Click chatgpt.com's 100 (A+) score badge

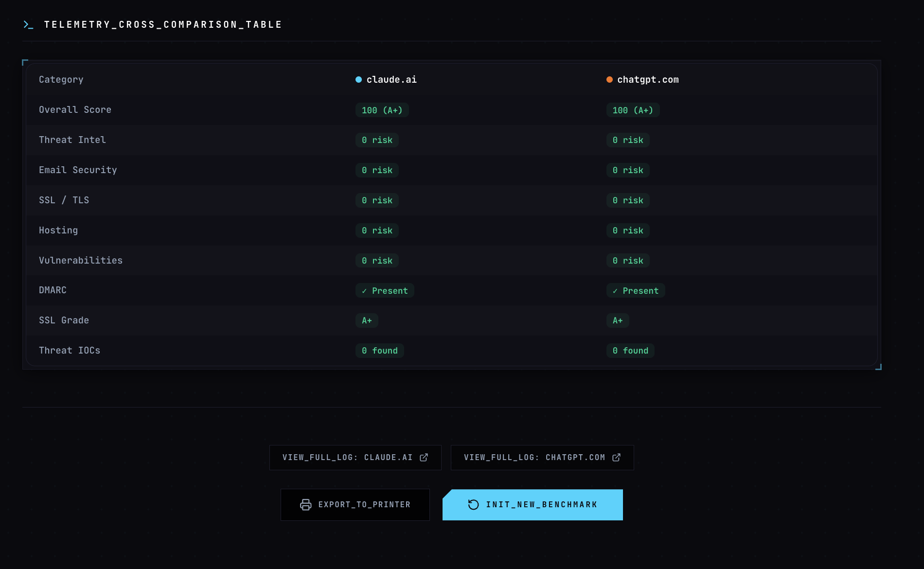633,110
